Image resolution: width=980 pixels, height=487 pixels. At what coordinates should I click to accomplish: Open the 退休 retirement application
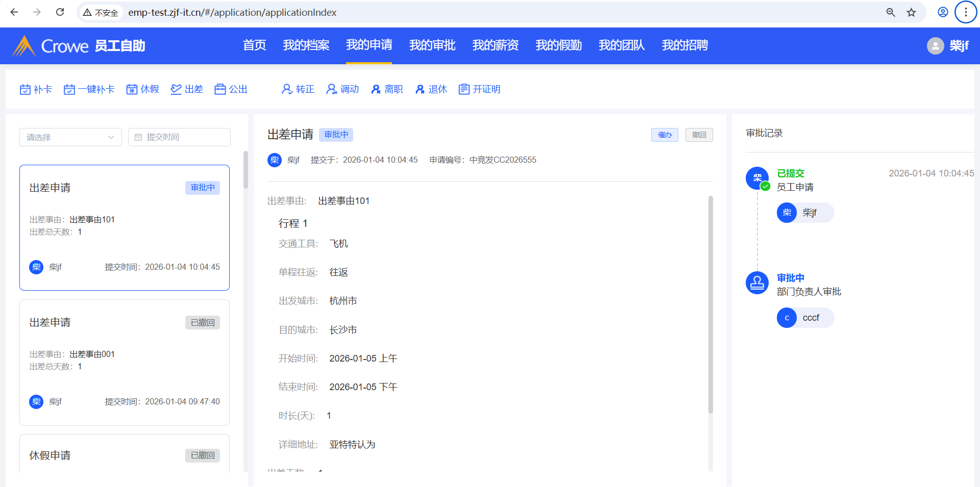tap(420, 89)
